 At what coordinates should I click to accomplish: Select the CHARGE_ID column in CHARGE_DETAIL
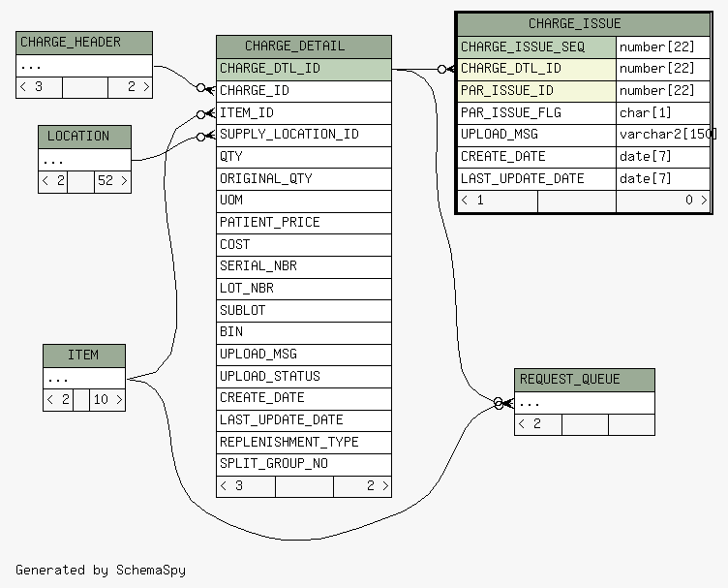point(304,91)
